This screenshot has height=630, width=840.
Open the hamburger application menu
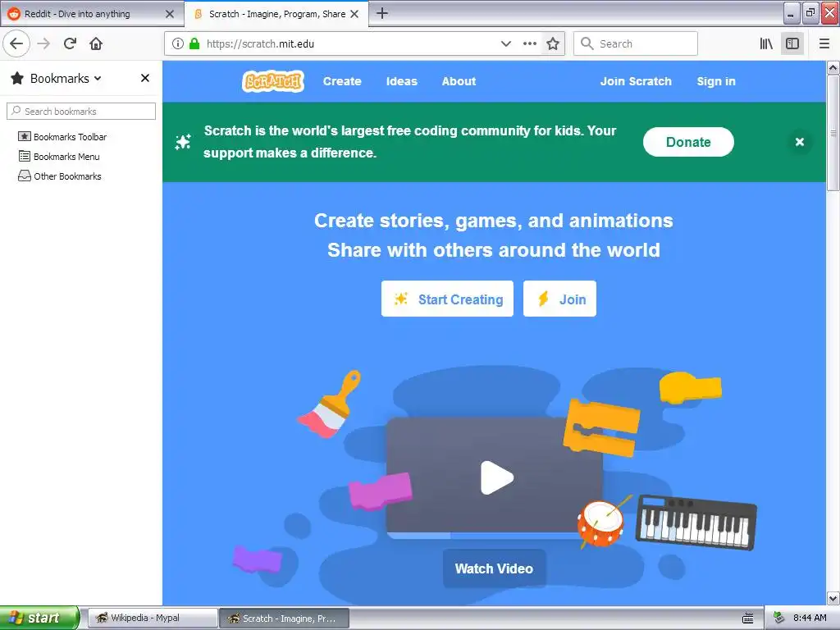[824, 43]
